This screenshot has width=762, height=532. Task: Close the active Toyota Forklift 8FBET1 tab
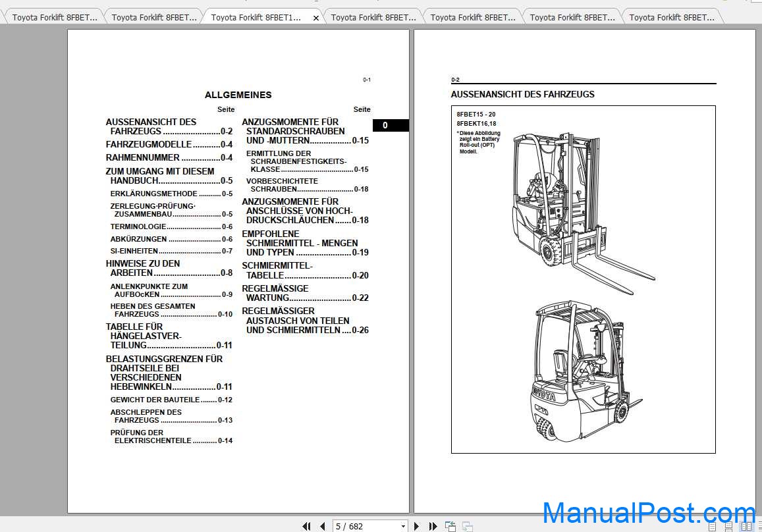click(316, 18)
